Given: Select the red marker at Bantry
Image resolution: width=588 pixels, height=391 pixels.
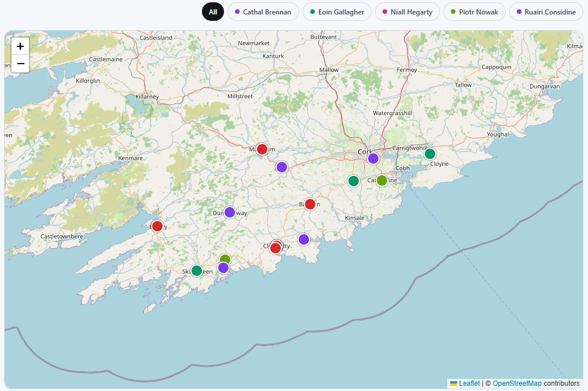Looking at the screenshot, I should click(x=157, y=226).
